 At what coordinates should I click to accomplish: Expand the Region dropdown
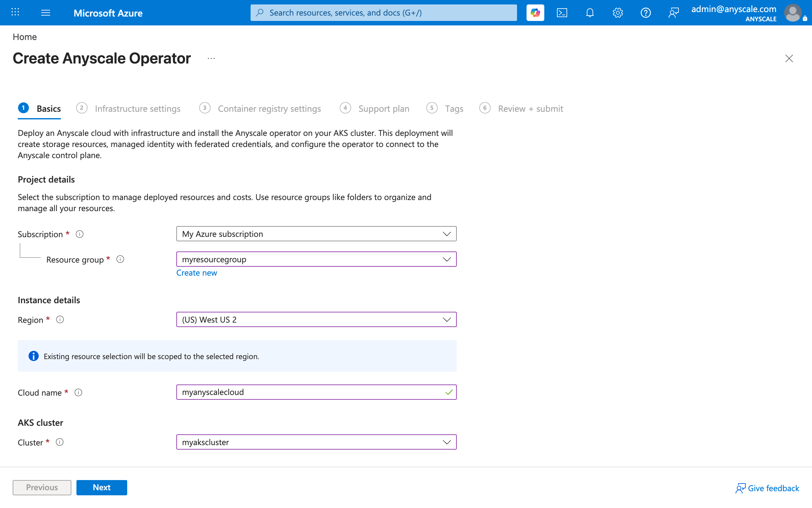(317, 319)
